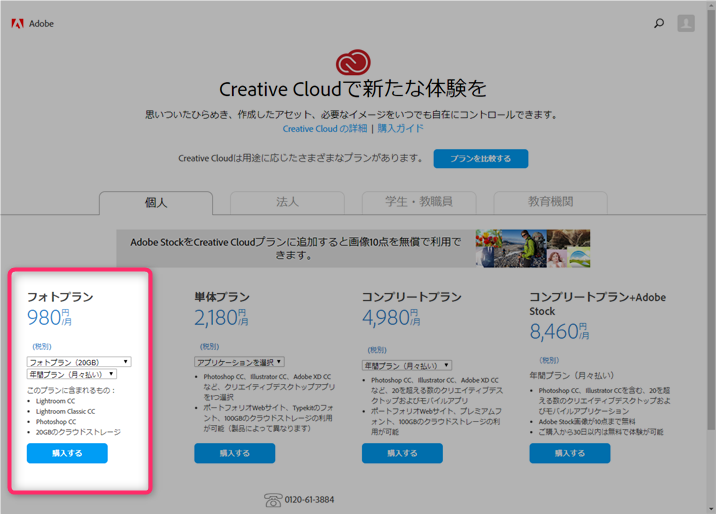Open the search magnifier icon
Screen dimensions: 716x514
[659, 23]
